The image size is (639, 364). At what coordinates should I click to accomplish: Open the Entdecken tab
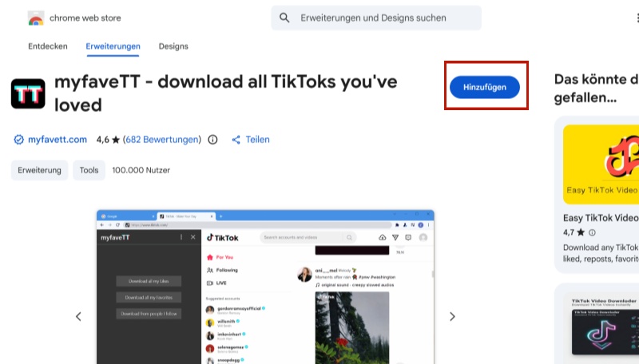coord(48,46)
